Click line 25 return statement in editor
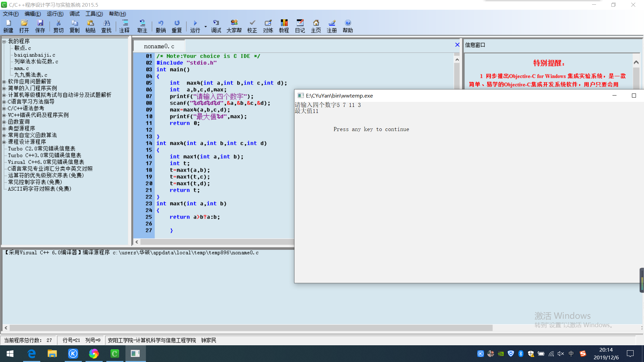The width and height of the screenshot is (644, 362). pos(195,217)
